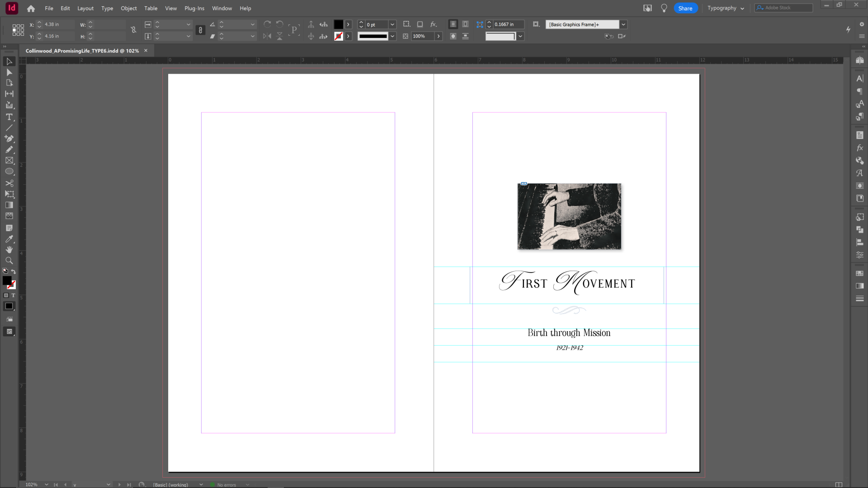This screenshot has height=488, width=868.
Task: Select the Type tool
Action: (9, 117)
